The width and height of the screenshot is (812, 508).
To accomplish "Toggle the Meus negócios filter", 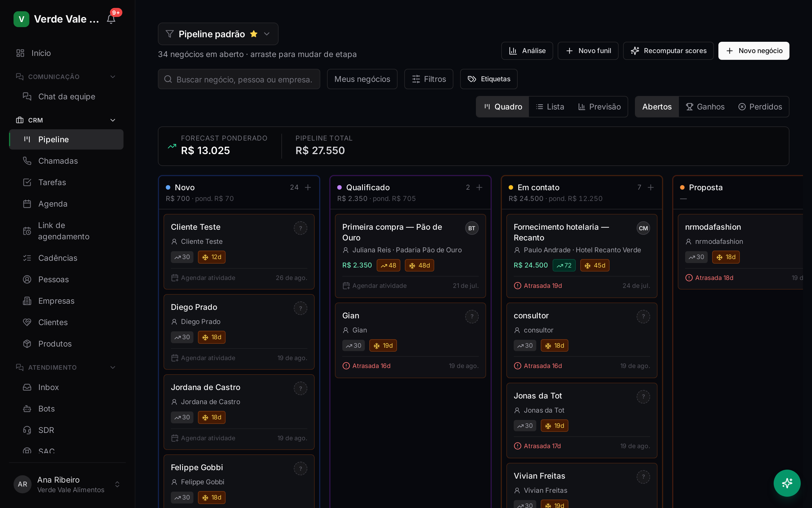I will coord(362,79).
